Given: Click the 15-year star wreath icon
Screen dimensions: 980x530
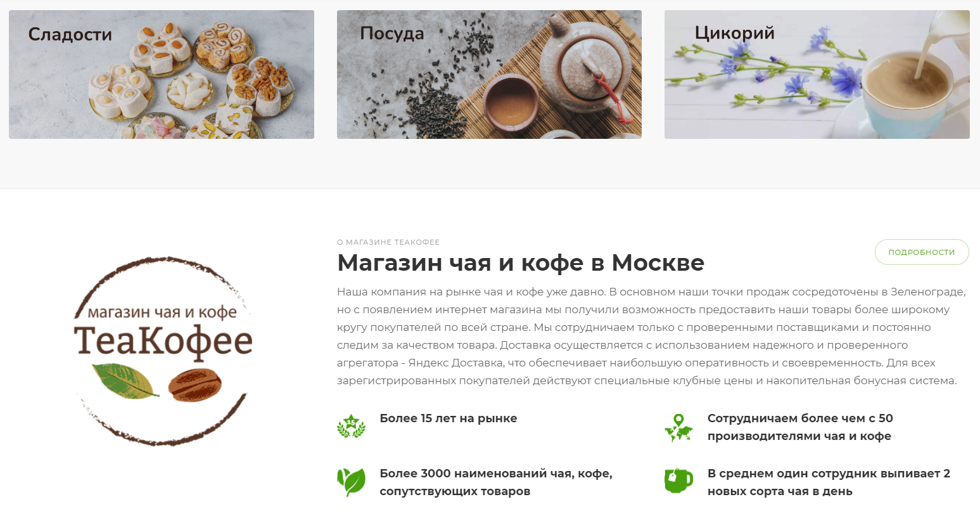Looking at the screenshot, I should tap(351, 426).
